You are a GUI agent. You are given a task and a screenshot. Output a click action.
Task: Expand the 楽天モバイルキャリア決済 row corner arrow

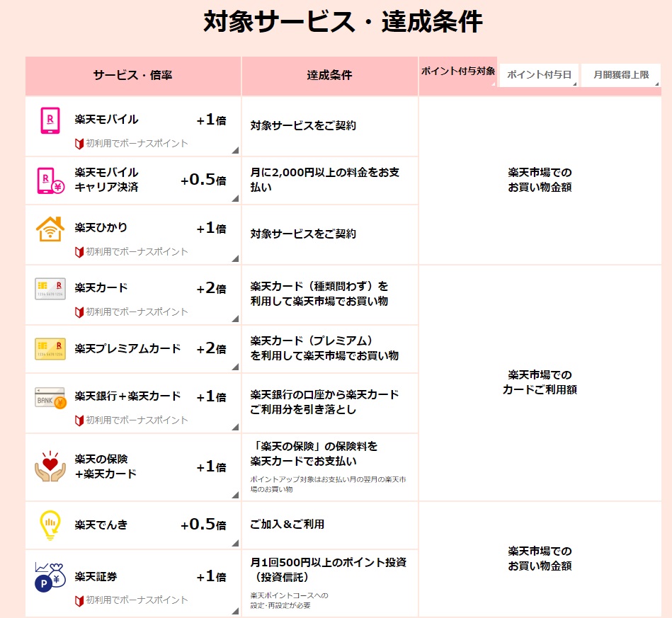pos(235,198)
